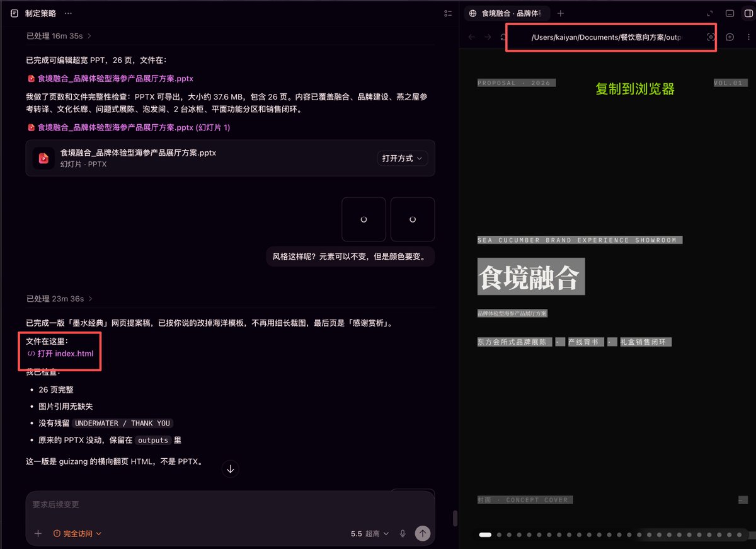The height and width of the screenshot is (549, 756).
Task: Open the 打开 index.html link
Action: [x=60, y=354]
